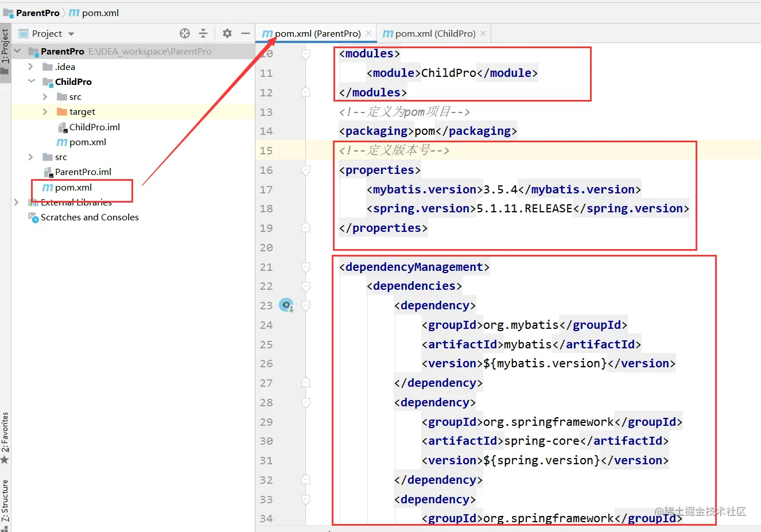Click the ChildPro module text on line 11

449,73
